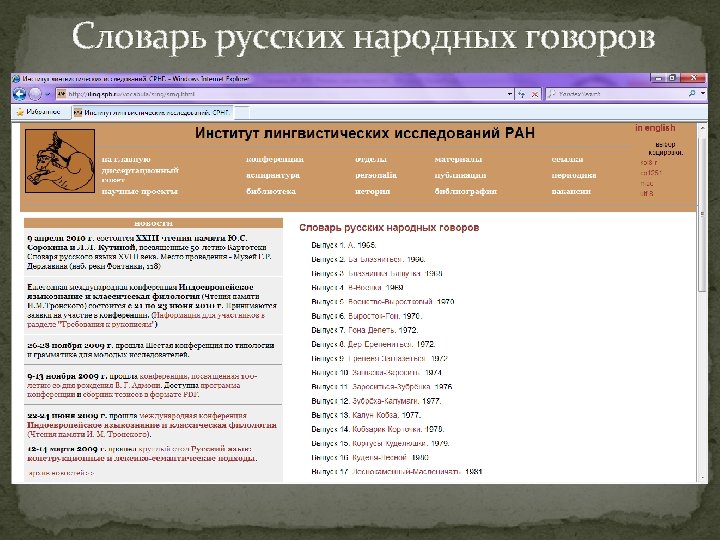Open 'библиотека' menu link
Image resolution: width=720 pixels, height=540 pixels.
coord(271,191)
